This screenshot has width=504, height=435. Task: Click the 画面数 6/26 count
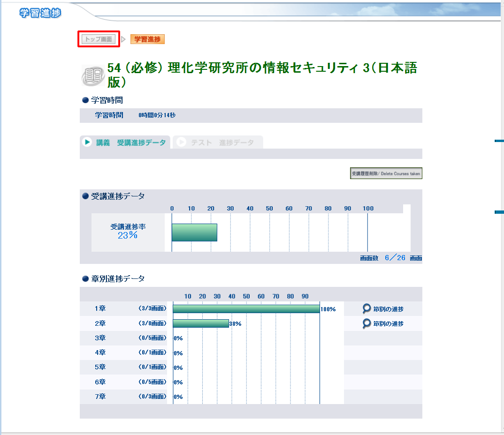point(395,258)
